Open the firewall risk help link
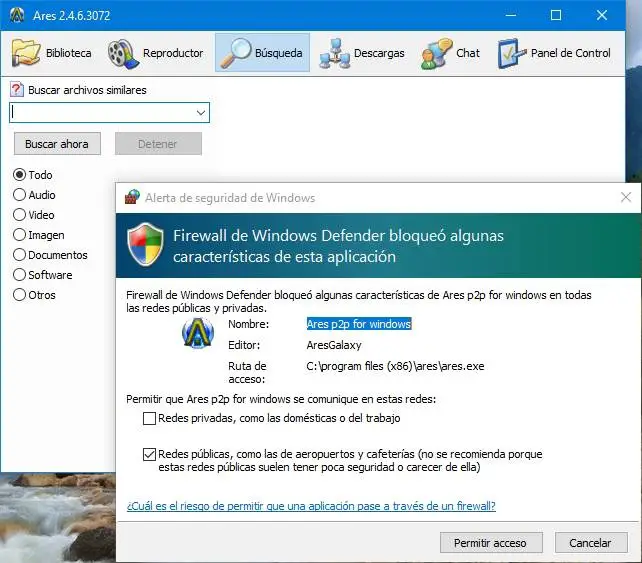Screen dimensions: 642x563 tap(311, 506)
